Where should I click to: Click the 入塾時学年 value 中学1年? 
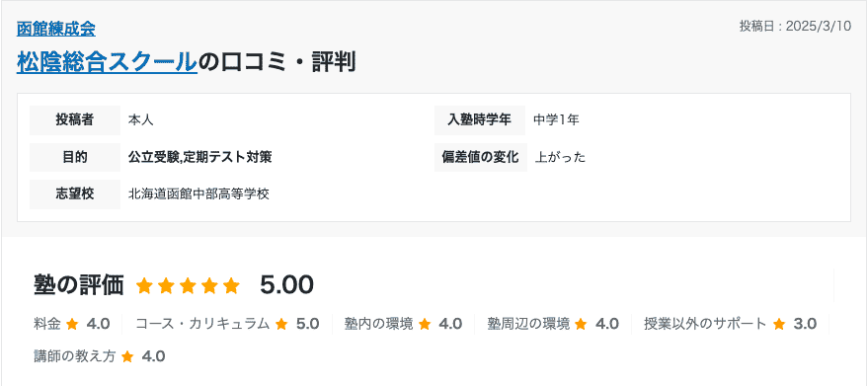click(x=556, y=119)
